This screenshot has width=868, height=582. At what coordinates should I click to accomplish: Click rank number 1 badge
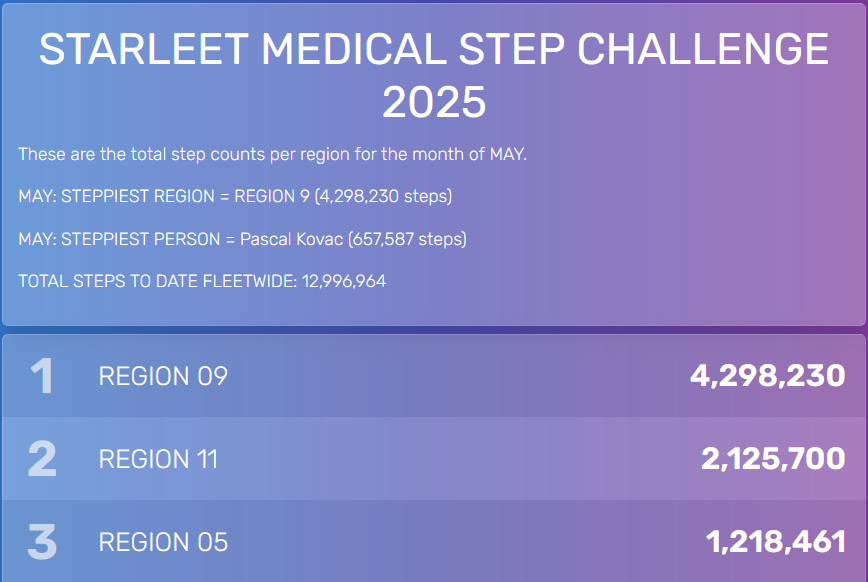pos(42,376)
